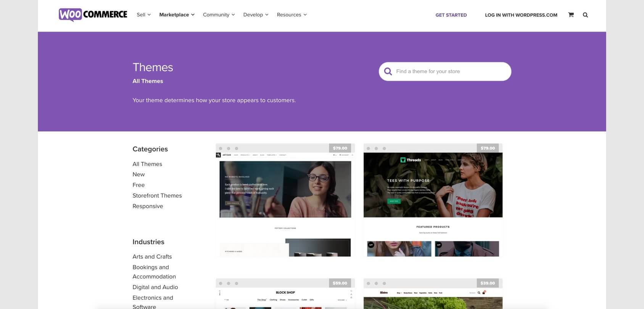Open the Community dropdown menu
This screenshot has height=309, width=644.
(x=219, y=15)
